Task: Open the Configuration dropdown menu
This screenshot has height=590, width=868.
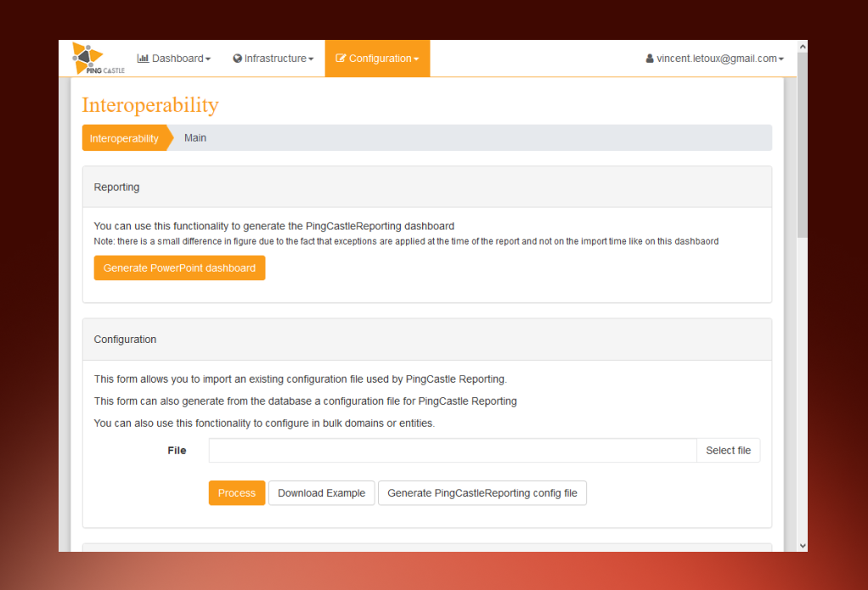Action: 378,58
